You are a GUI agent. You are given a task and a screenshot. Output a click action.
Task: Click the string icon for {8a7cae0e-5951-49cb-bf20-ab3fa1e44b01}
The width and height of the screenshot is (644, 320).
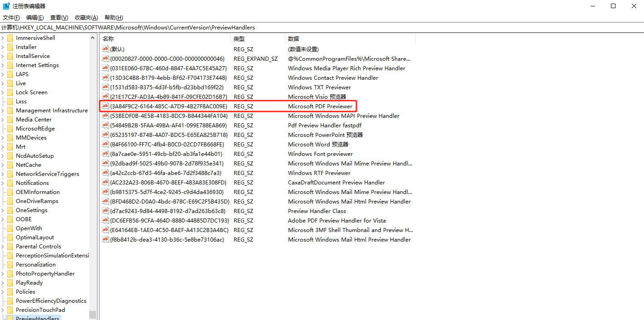click(106, 154)
